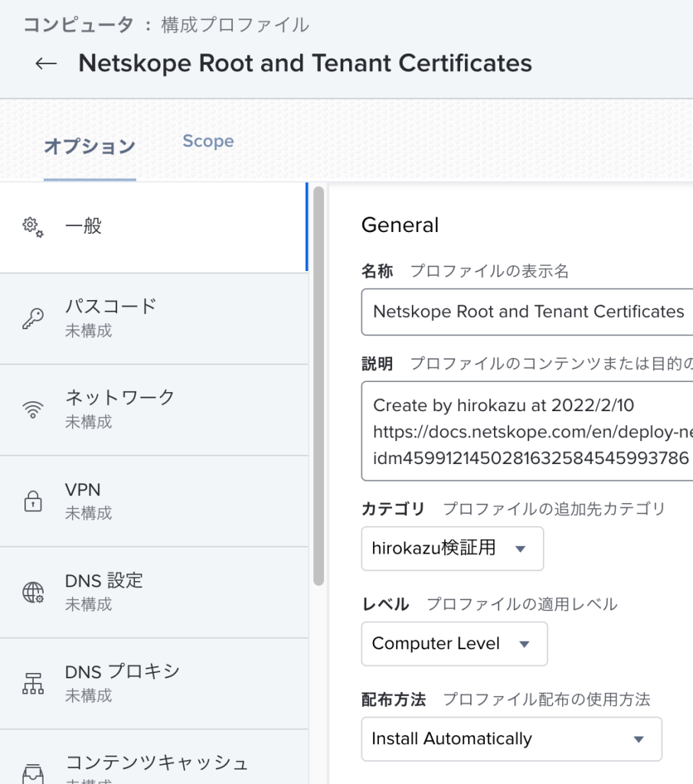Viewport: 693px width, 784px height.
Task: Click the General gear icon in sidebar
Action: point(33,227)
